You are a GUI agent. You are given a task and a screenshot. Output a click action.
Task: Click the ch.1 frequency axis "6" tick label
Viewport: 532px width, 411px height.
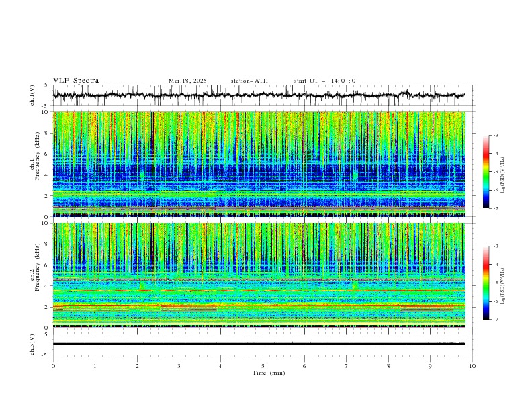pyautogui.click(x=48, y=154)
